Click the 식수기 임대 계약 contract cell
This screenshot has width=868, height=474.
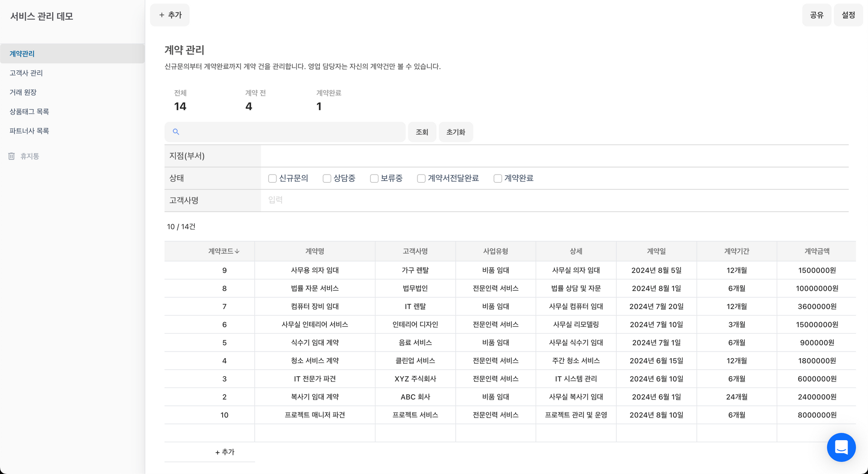point(315,342)
